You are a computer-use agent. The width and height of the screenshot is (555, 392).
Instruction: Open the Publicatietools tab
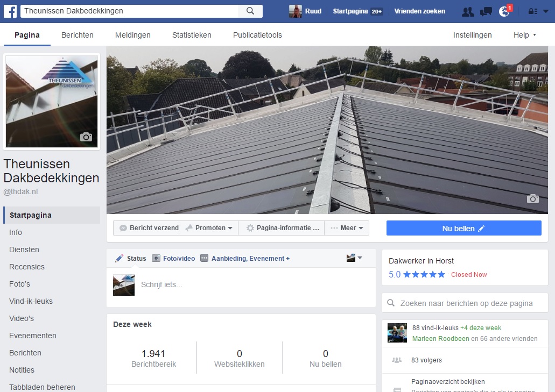coord(257,35)
